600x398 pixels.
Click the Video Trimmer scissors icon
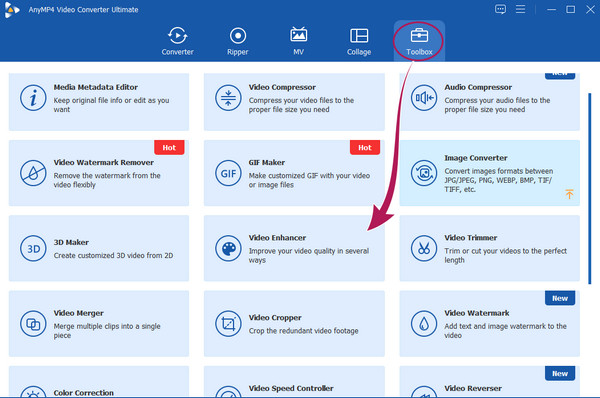(424, 248)
